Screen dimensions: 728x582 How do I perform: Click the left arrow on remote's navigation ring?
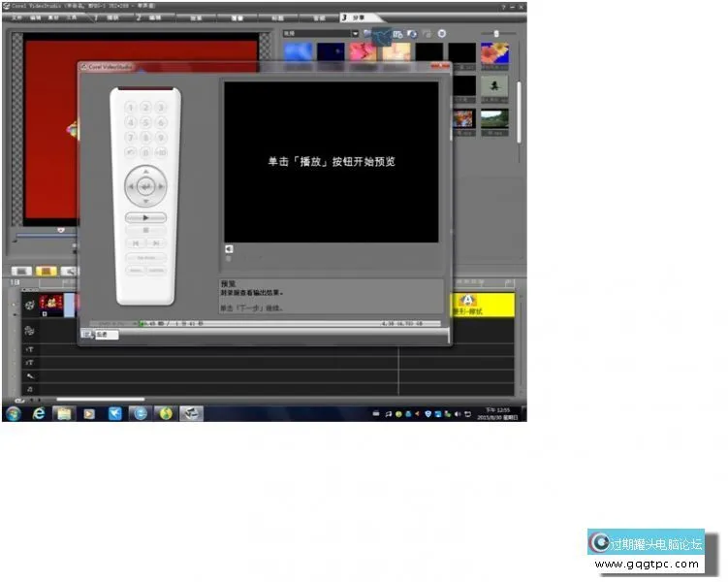point(131,186)
